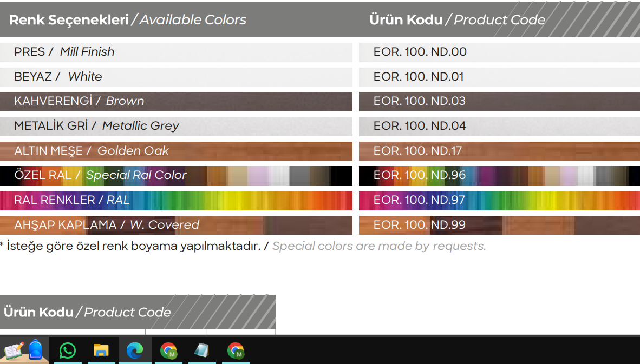Click the top-right Ürün Kodu / Product Code header

457,20
